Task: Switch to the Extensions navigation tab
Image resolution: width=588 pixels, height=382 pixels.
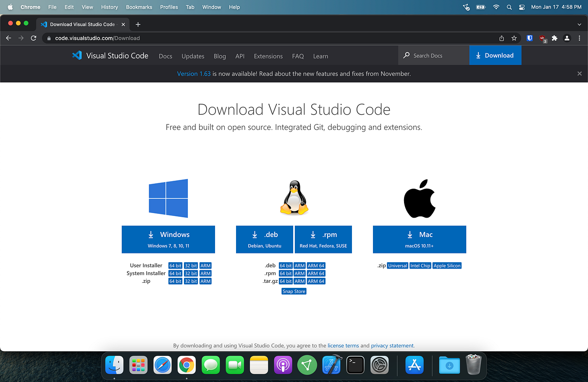Action: coord(268,56)
